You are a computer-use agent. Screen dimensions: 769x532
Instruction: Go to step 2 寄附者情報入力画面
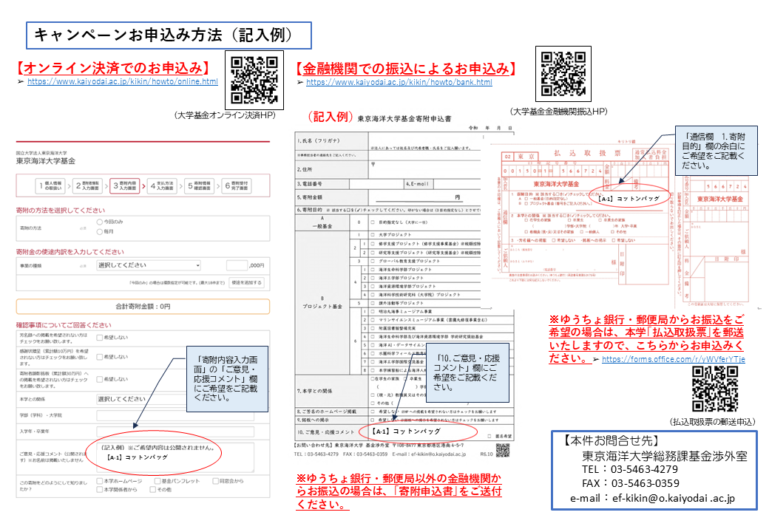[87, 186]
